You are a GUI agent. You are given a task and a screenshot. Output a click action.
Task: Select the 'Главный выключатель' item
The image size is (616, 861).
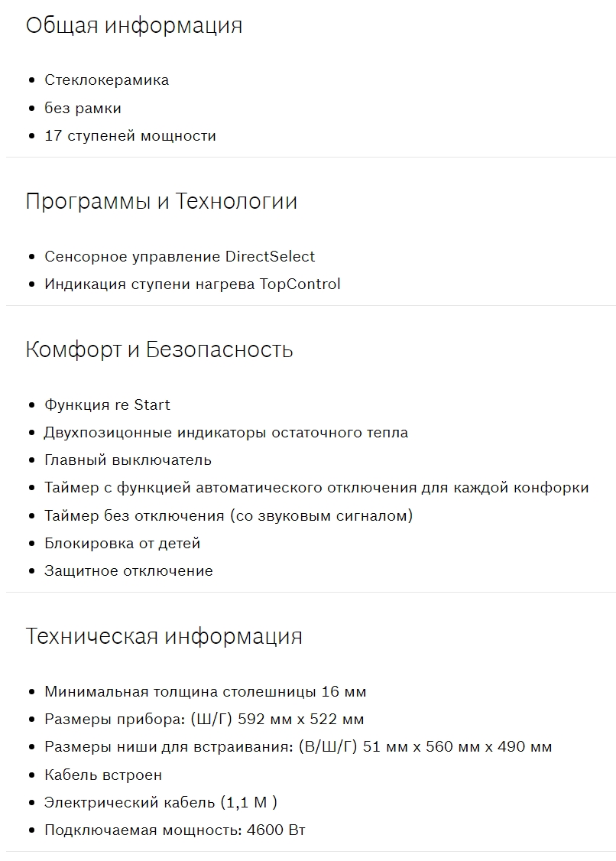tap(128, 460)
